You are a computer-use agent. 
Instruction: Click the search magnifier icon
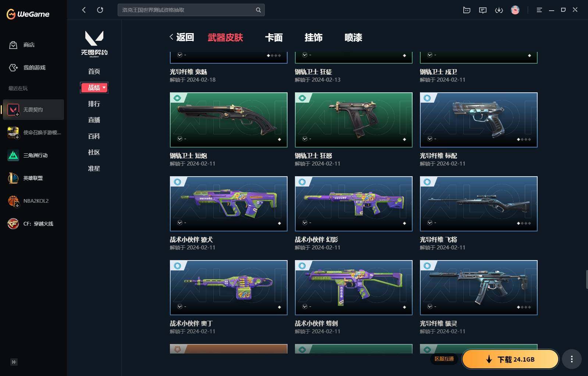(x=259, y=10)
